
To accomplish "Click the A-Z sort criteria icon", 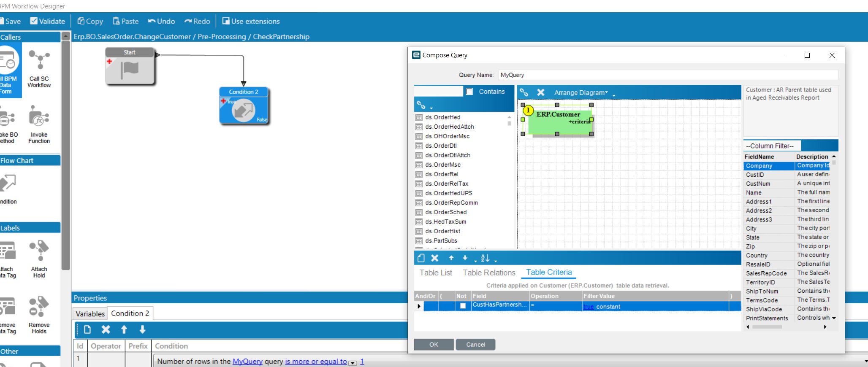I will click(x=486, y=258).
